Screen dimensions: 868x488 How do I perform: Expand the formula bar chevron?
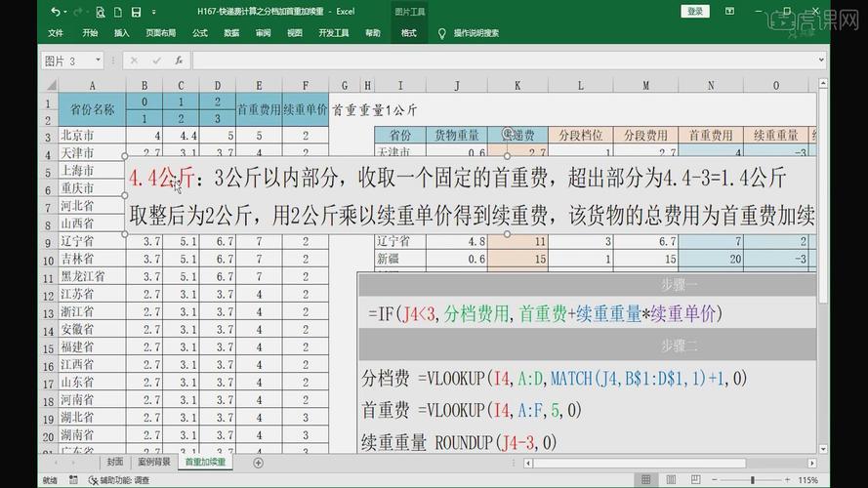tap(821, 60)
